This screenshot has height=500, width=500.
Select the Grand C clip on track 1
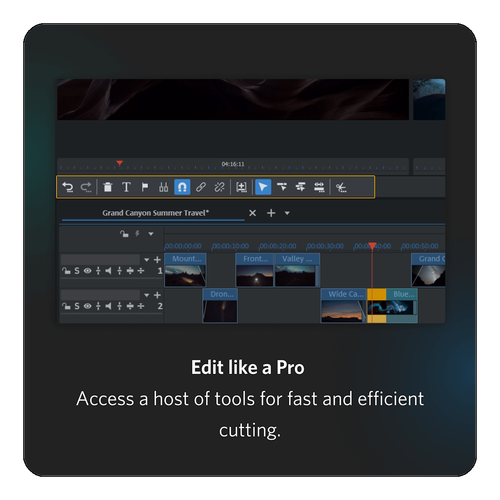428,270
